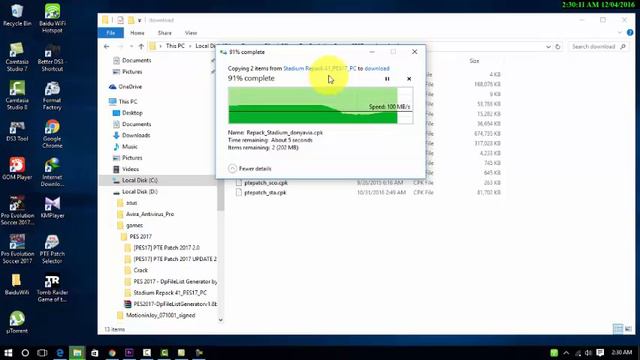
Task: Open PES 2017 folder in tree
Action: [x=136, y=236]
